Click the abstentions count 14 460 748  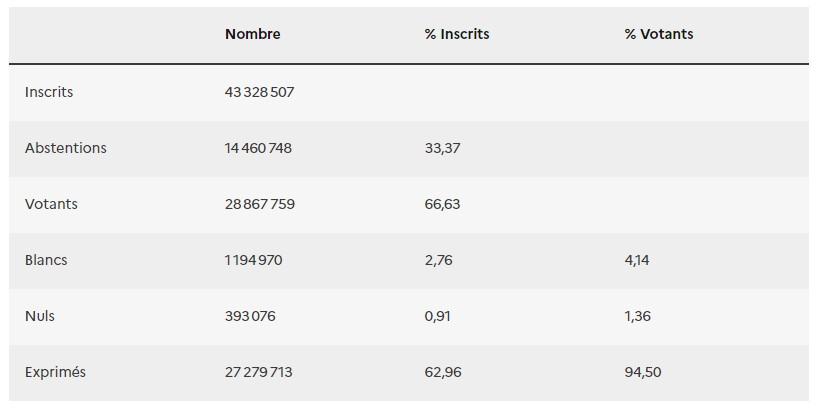click(x=258, y=148)
